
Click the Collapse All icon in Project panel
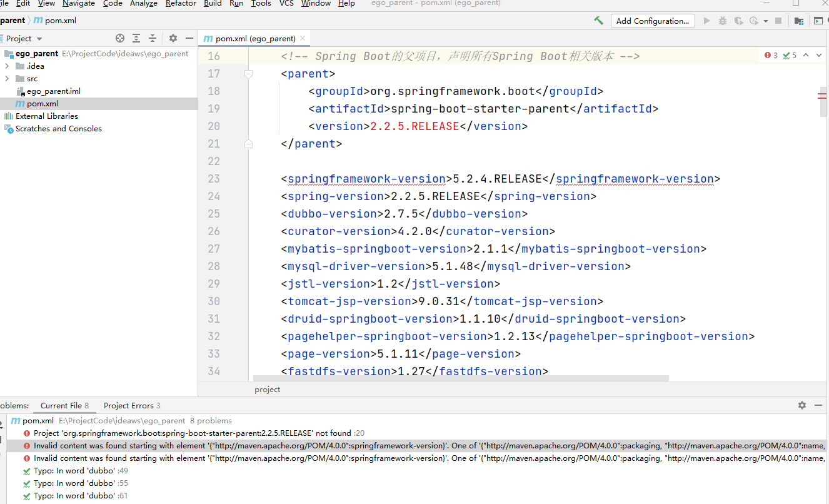coord(153,38)
